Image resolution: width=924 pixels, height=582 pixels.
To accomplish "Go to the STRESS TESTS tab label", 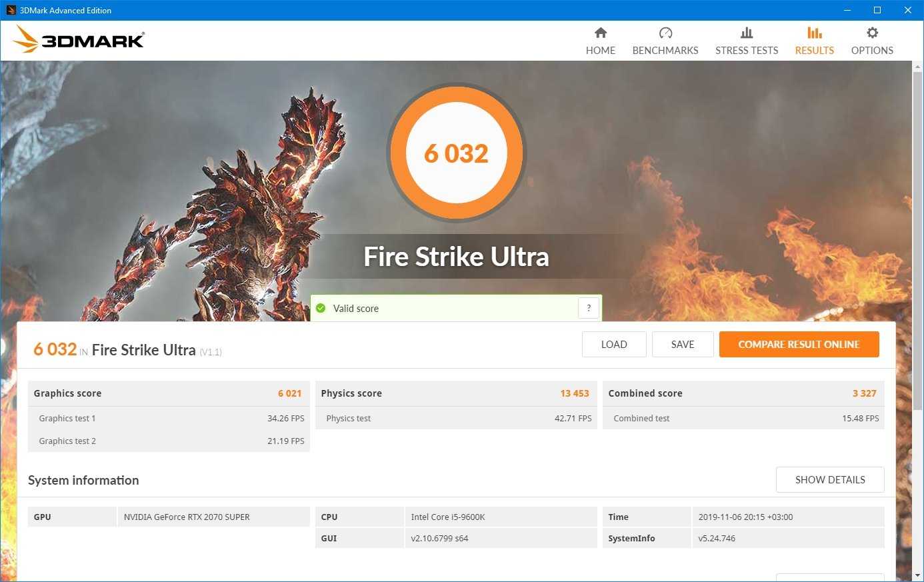I will click(x=747, y=51).
